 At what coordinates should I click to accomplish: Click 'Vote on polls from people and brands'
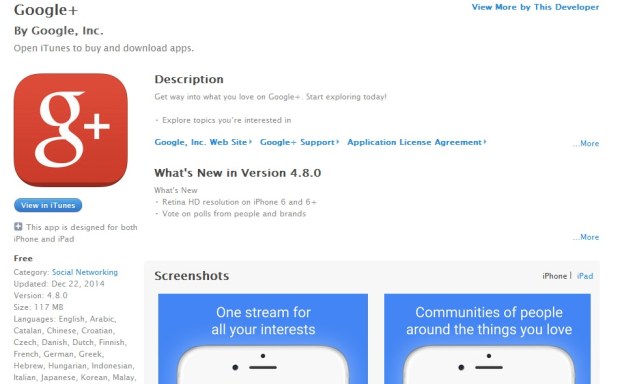tap(231, 214)
